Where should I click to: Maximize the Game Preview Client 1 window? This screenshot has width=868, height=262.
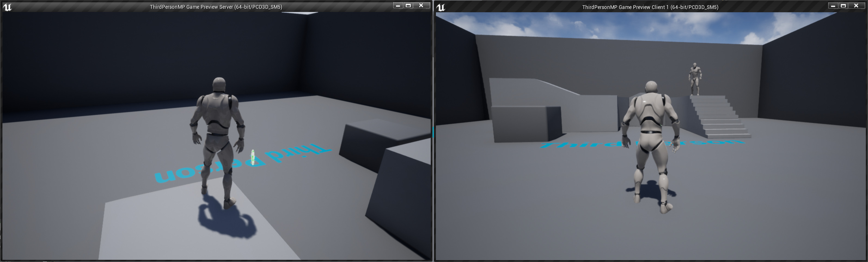click(x=843, y=6)
